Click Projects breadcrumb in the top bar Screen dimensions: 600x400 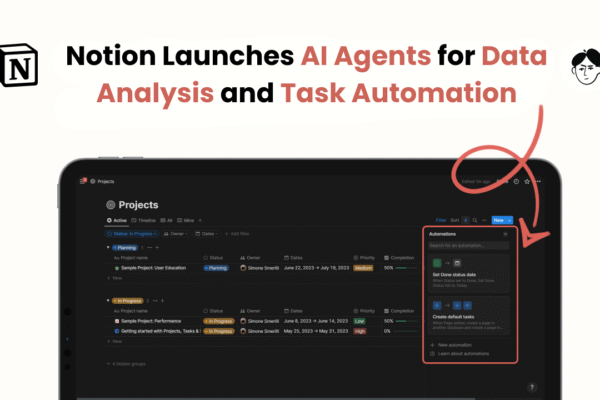pos(106,181)
